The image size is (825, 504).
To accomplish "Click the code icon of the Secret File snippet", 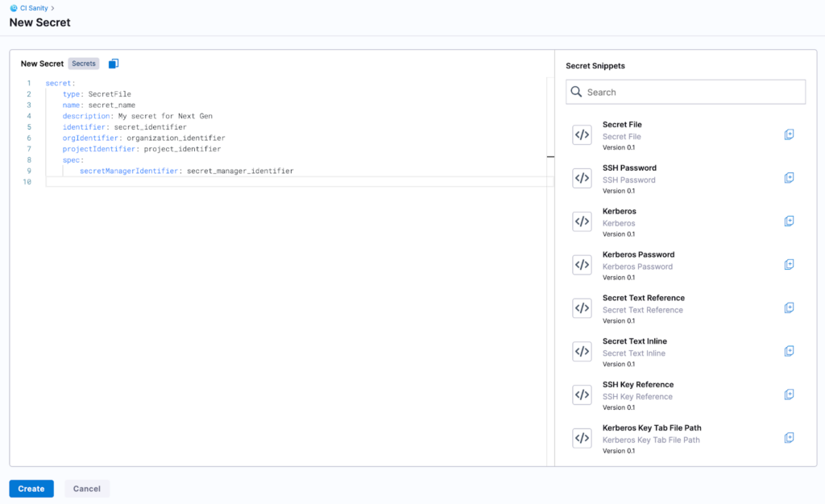I will tap(582, 135).
